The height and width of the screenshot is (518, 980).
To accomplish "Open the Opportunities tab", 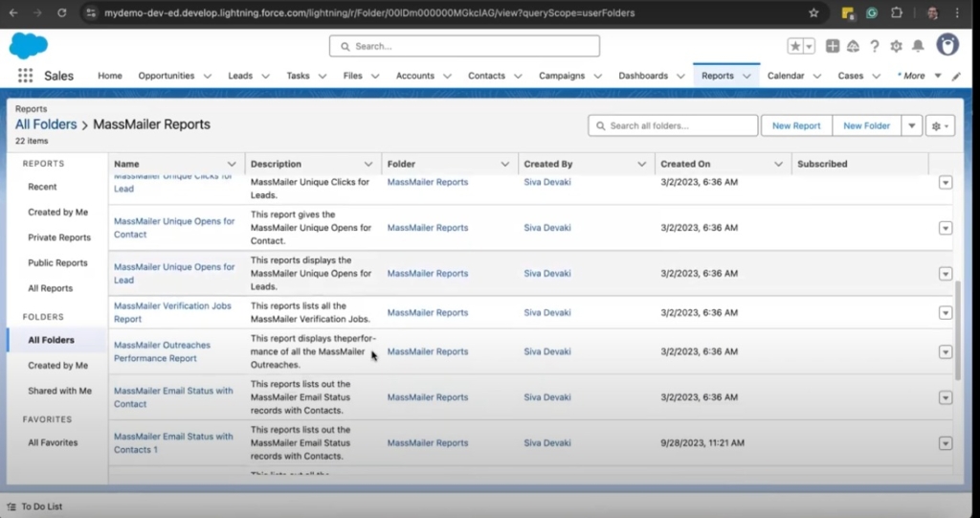I will 167,76.
